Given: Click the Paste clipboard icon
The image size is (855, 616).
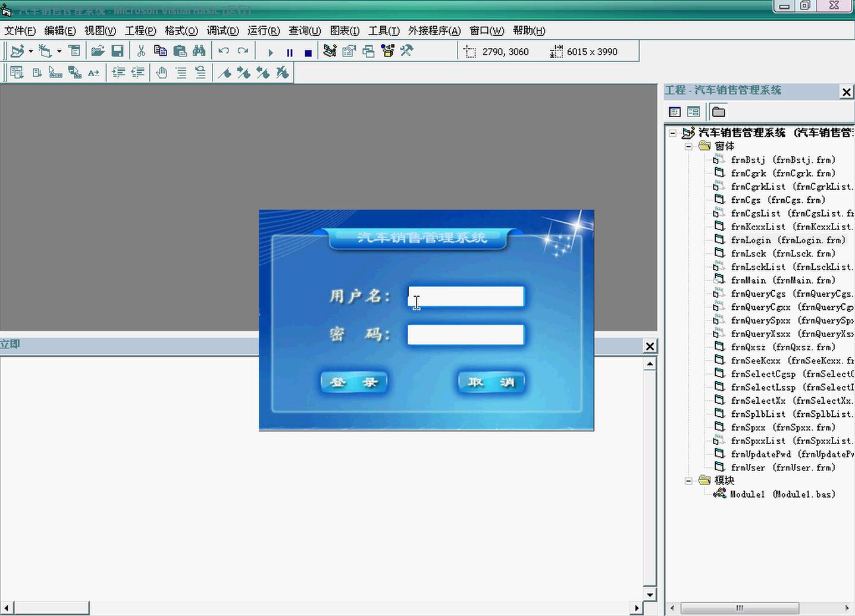Looking at the screenshot, I should pos(180,52).
